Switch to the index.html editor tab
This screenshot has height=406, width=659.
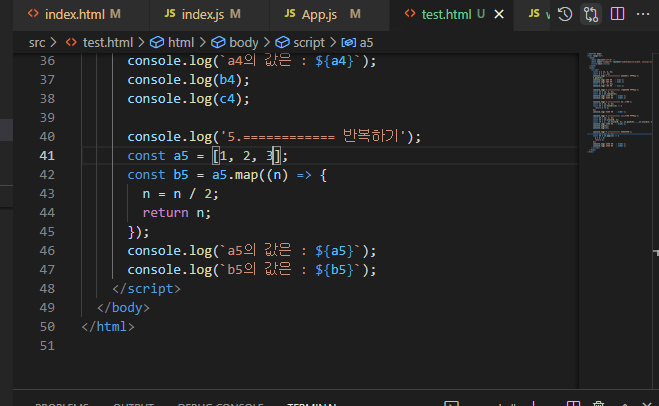(81, 15)
